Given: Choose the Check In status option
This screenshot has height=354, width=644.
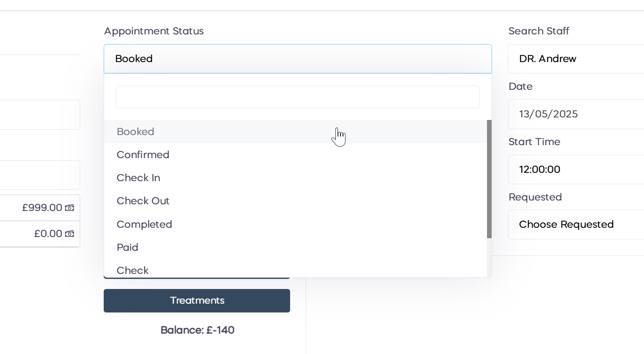Looking at the screenshot, I should pos(139,178).
